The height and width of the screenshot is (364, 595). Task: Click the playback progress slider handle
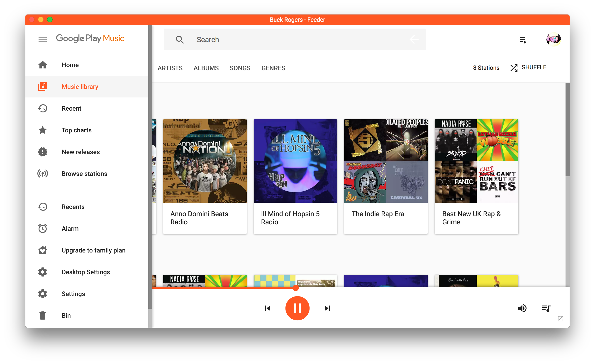295,288
